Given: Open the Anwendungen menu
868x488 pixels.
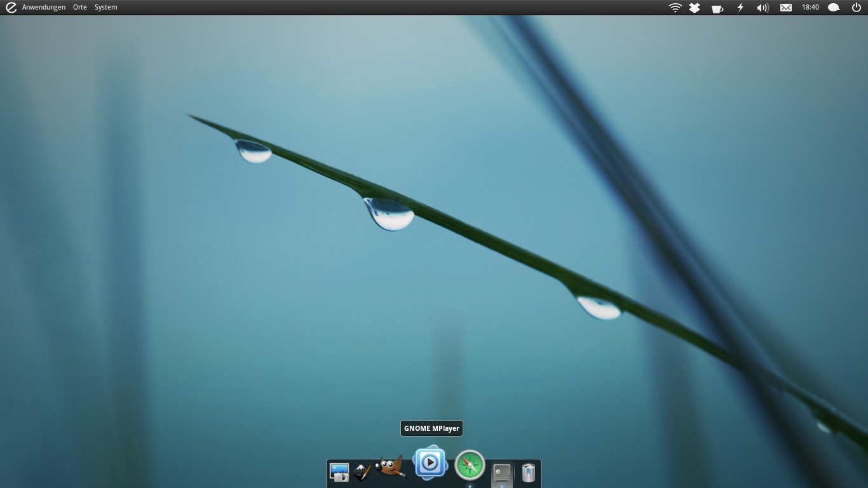Looking at the screenshot, I should pyautogui.click(x=44, y=7).
